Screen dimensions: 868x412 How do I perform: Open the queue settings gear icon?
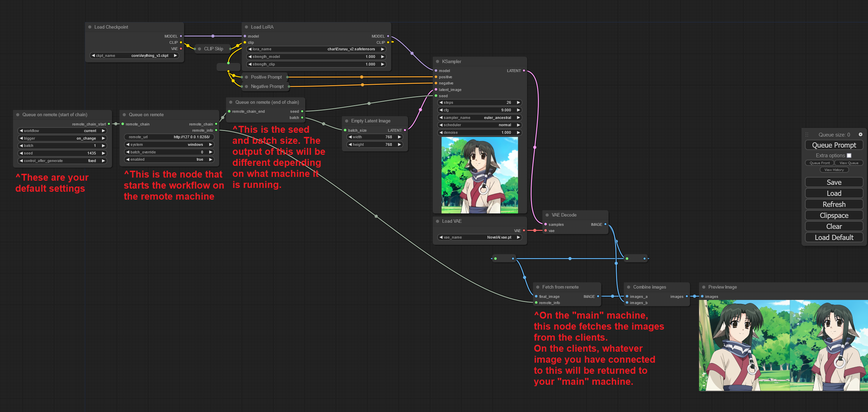point(860,134)
